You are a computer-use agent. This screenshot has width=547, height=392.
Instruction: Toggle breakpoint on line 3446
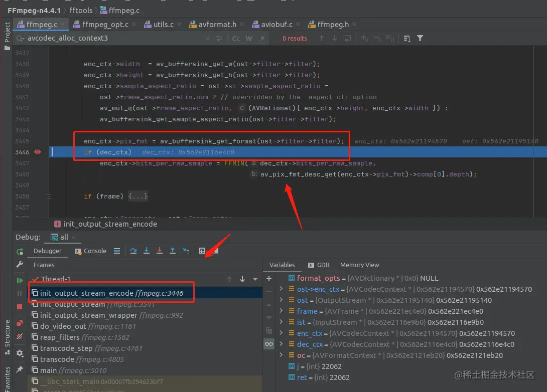coord(38,152)
